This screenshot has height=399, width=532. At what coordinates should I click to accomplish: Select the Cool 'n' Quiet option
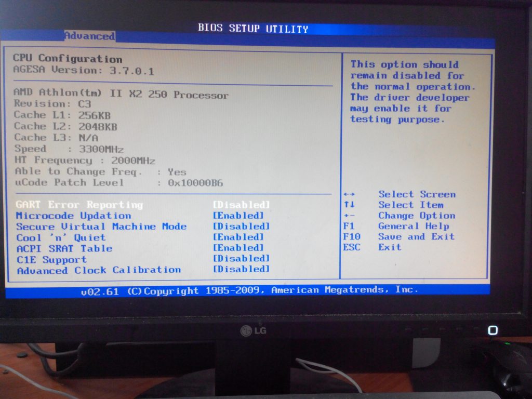[x=61, y=237]
